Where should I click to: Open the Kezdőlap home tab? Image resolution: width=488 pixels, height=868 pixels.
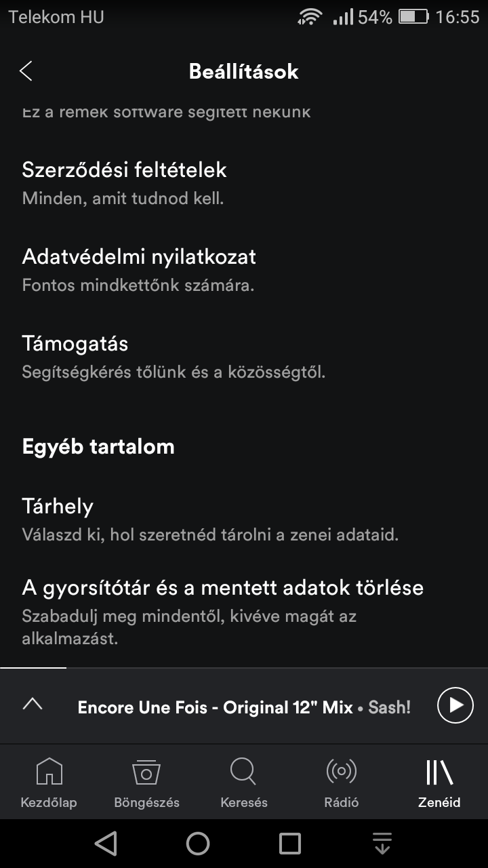pos(49,783)
